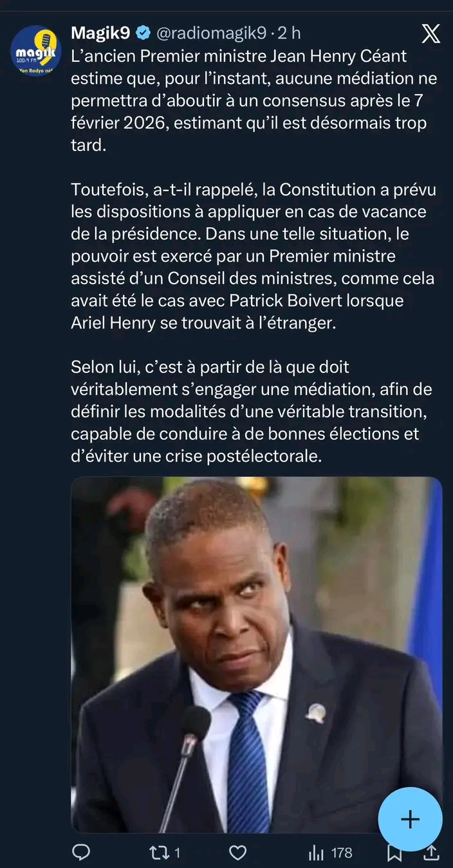This screenshot has width=453, height=868.
Task: Share the post with the upload arrow icon
Action: point(432,853)
